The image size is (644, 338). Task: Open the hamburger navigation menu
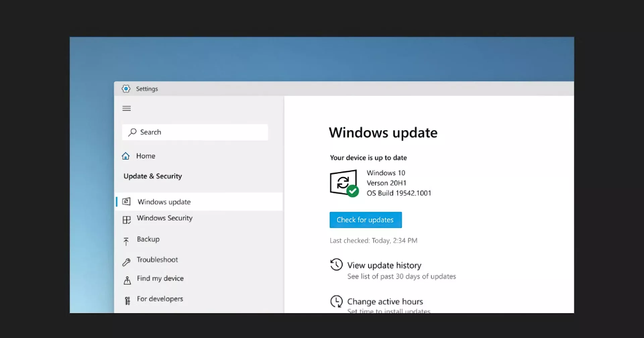(126, 108)
